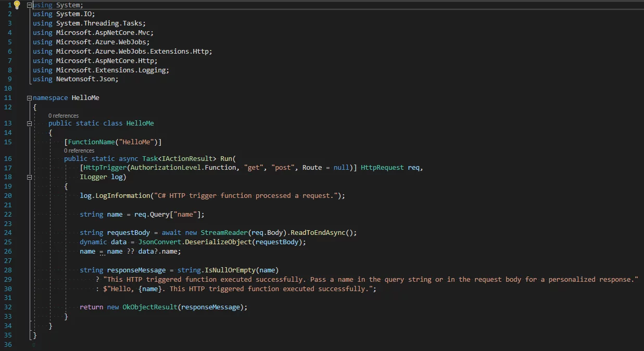Click 'DeserializeObject' method call
This screenshot has width=644, height=351.
218,243
